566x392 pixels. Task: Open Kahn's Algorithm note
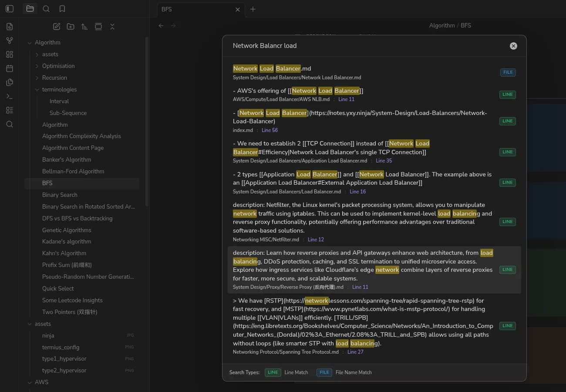pos(64,253)
